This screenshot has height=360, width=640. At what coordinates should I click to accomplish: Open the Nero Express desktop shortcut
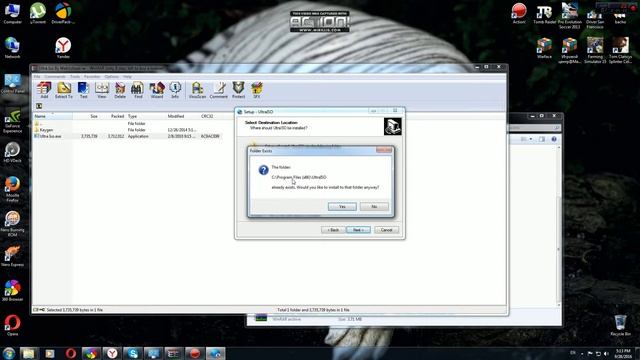pos(12,256)
